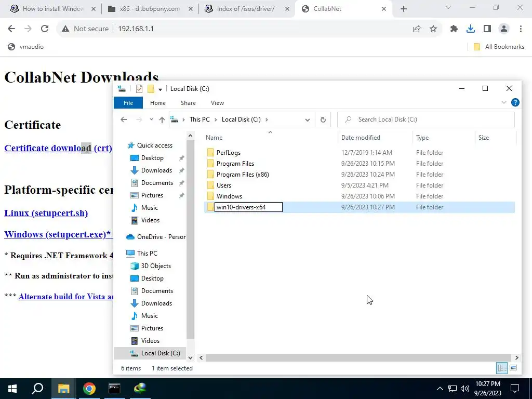532x399 pixels.
Task: Open the Home ribbon tab
Action: (158, 103)
